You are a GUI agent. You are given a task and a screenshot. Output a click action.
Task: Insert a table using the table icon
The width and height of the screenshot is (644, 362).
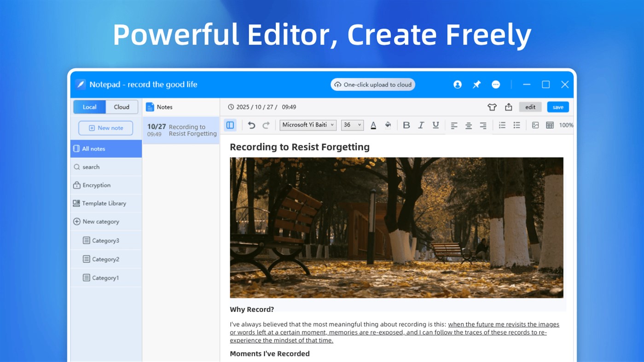[x=550, y=125]
